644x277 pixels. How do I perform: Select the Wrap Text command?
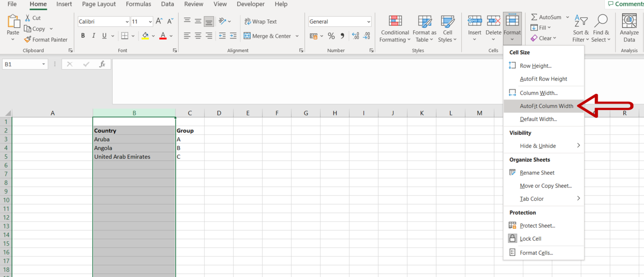coord(261,21)
